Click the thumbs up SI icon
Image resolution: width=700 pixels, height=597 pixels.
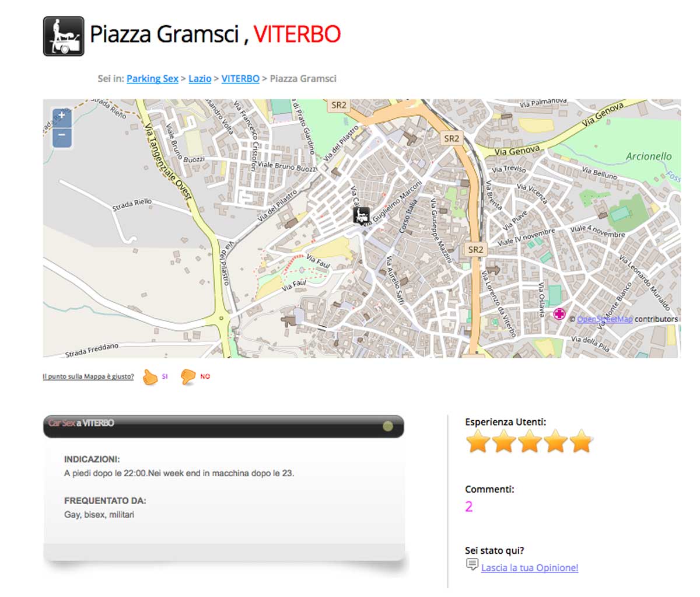coord(150,377)
